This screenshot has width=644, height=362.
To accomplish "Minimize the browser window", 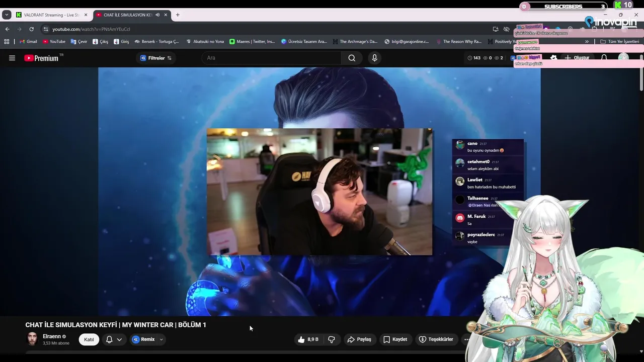I will pos(605,15).
